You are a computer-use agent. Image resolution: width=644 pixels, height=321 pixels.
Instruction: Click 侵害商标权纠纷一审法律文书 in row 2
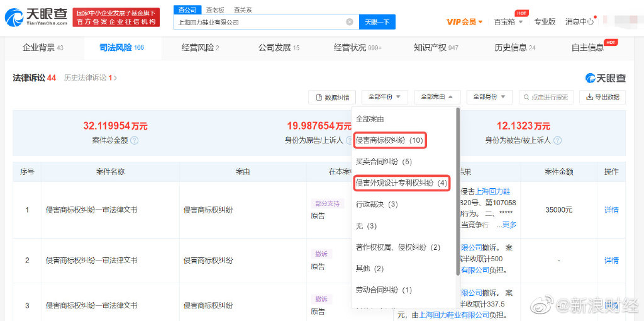[x=91, y=260]
